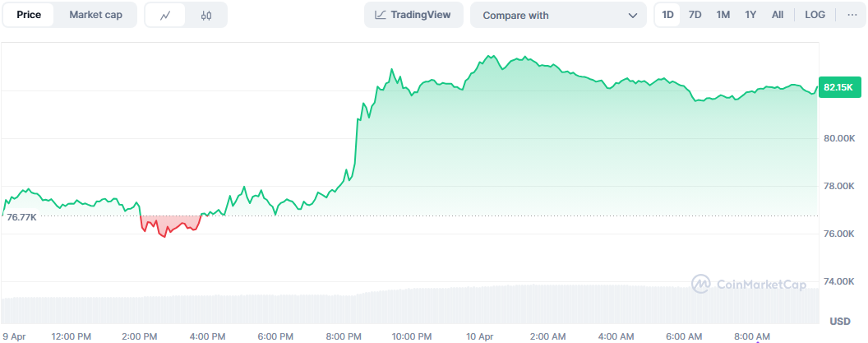The height and width of the screenshot is (343, 868).
Task: Open the TradingView chart
Action: 413,15
